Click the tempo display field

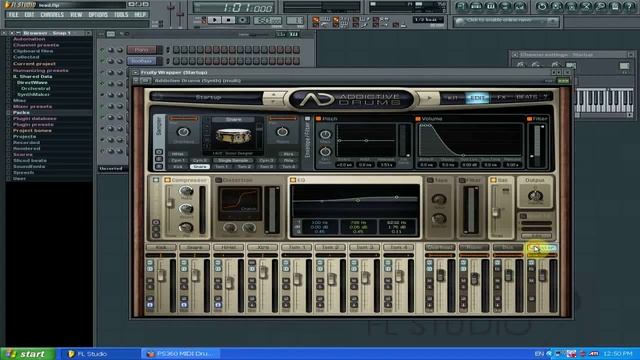[x=268, y=20]
